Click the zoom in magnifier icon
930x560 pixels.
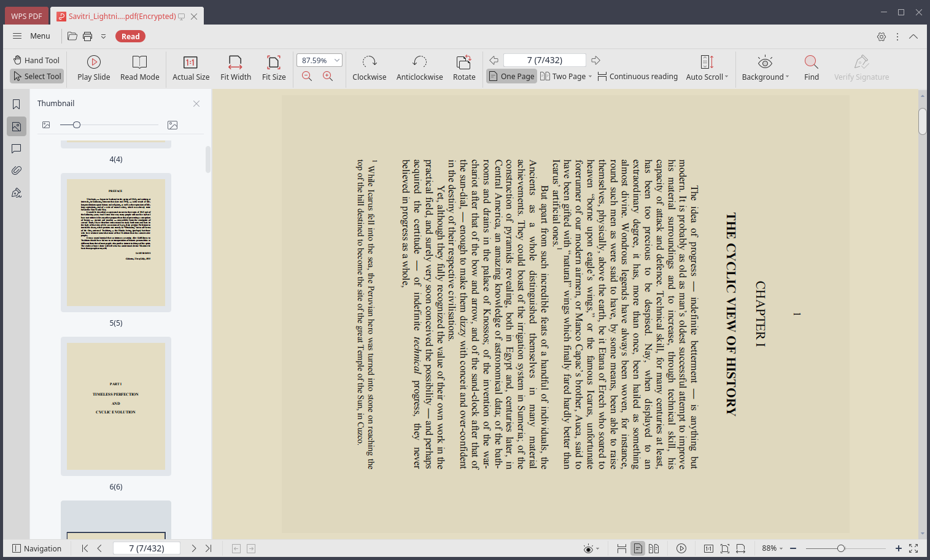pyautogui.click(x=328, y=76)
